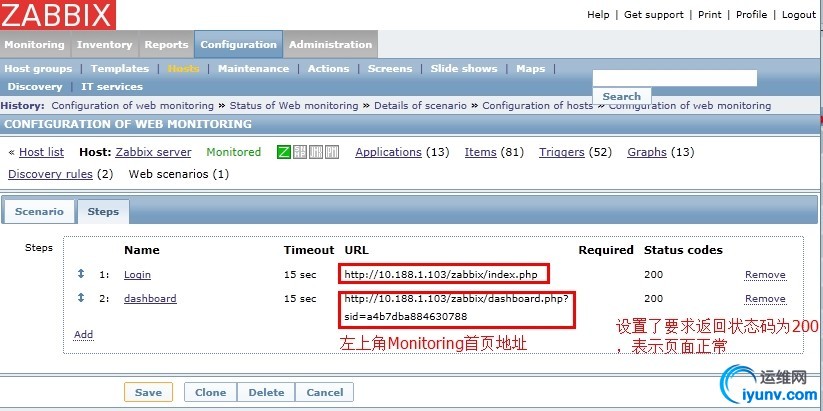Go to Maintenance submenu
The width and height of the screenshot is (823, 411).
[x=254, y=69]
